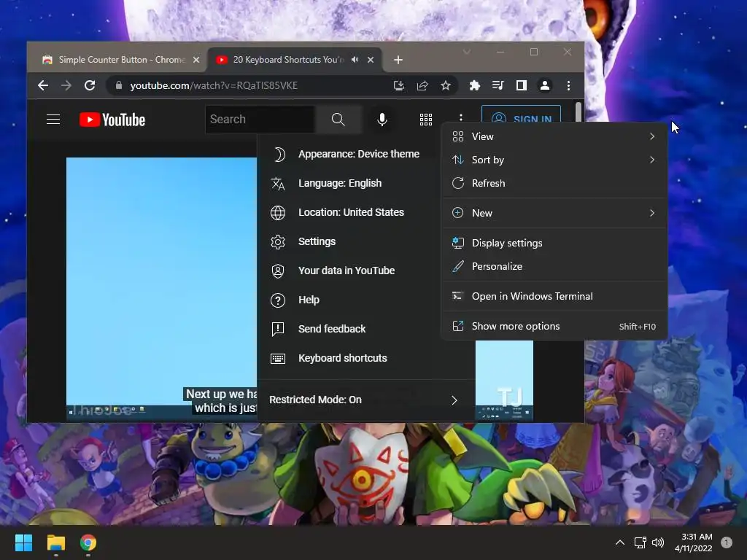Click Refresh in the desktop context menu
The width and height of the screenshot is (747, 560).
[554, 183]
